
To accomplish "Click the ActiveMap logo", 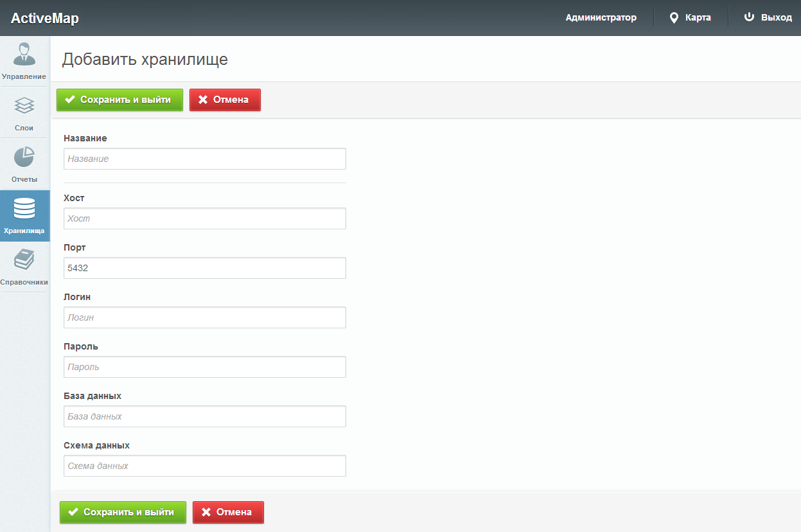I will [44, 17].
